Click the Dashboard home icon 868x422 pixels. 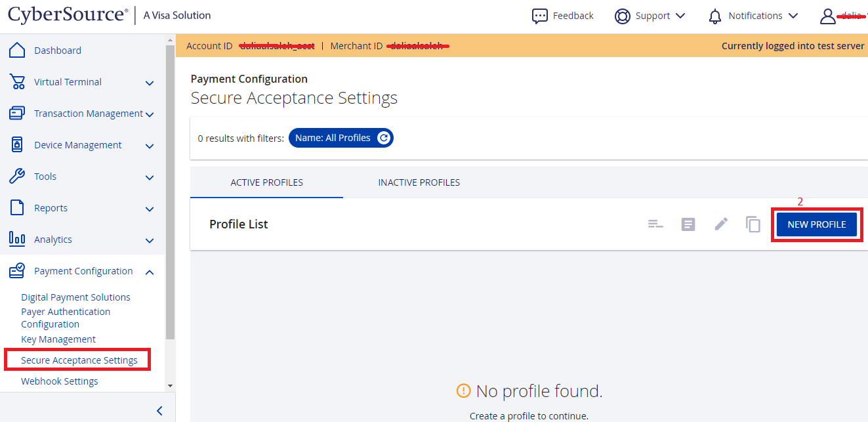[x=17, y=51]
